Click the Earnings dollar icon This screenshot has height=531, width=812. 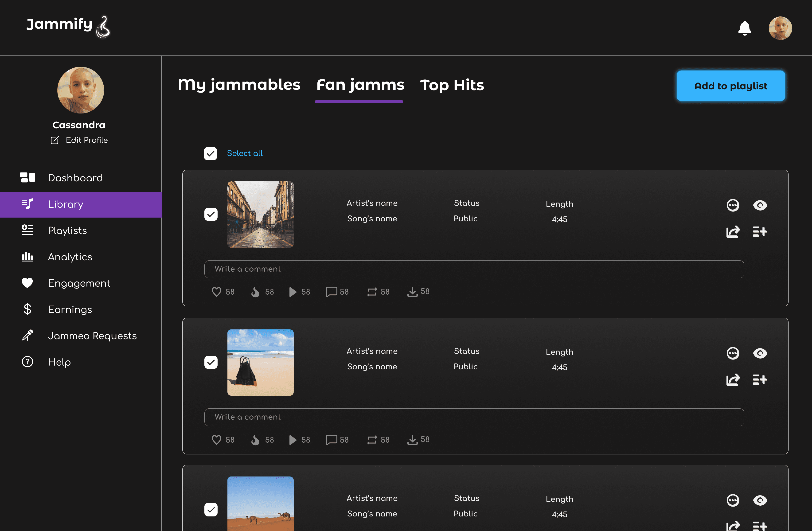point(27,309)
